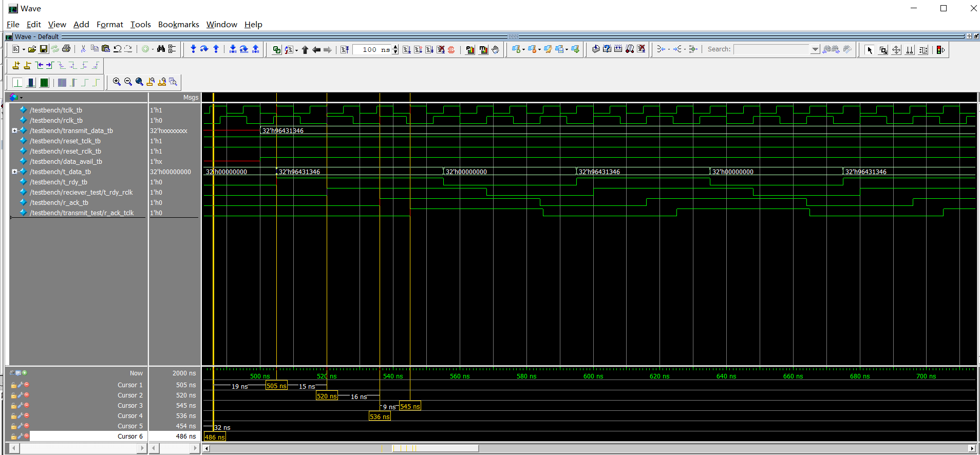Expand the t_data_tb signal

[14, 172]
